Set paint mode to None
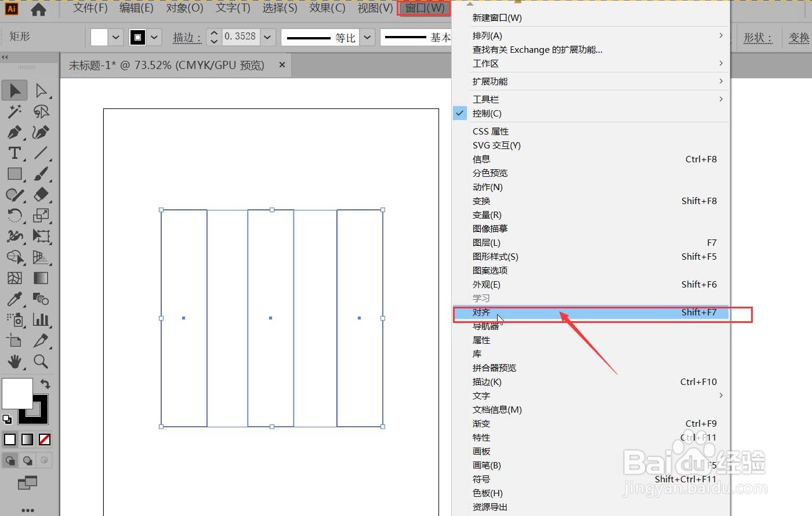The height and width of the screenshot is (516, 812). 45,439
